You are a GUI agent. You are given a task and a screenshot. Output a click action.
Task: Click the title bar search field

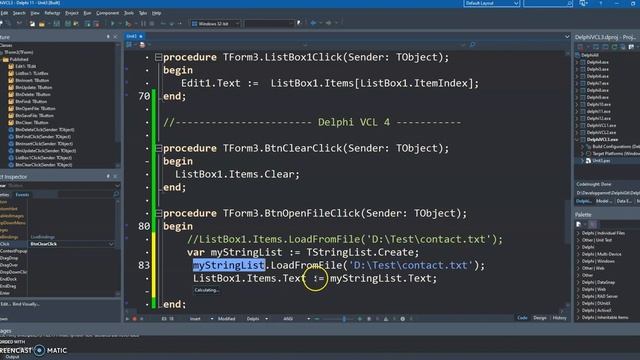[x=548, y=3]
